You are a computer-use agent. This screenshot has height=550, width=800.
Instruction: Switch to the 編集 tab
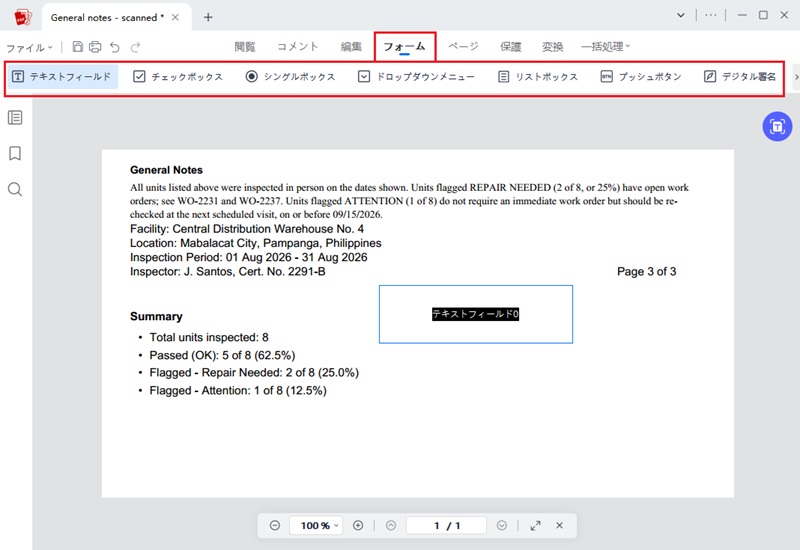click(351, 47)
